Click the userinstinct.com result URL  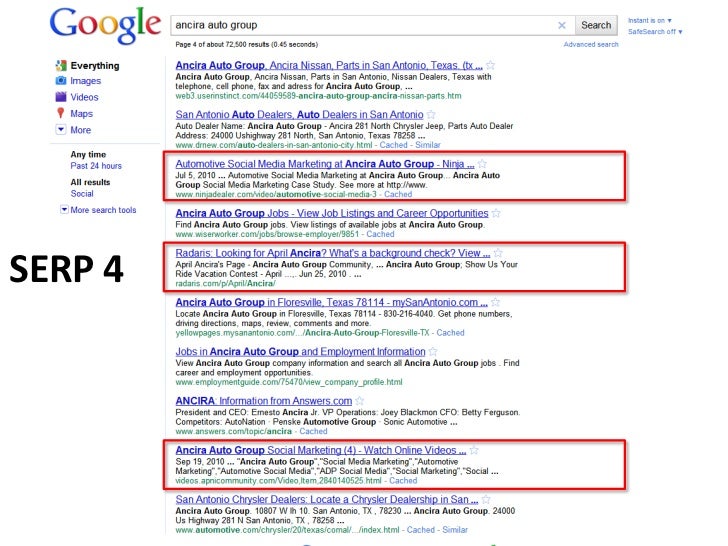318,96
